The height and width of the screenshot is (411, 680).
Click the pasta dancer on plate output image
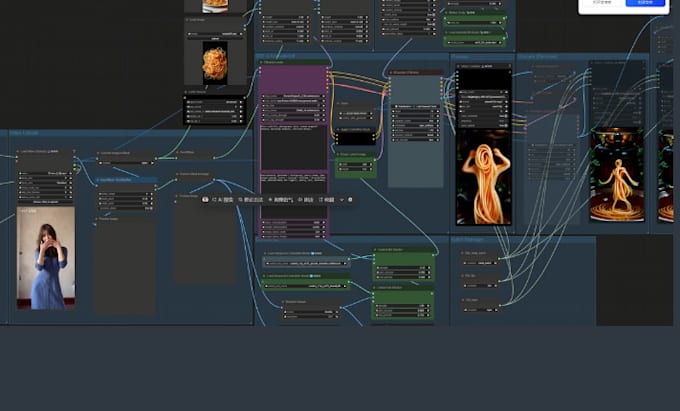pos(617,175)
